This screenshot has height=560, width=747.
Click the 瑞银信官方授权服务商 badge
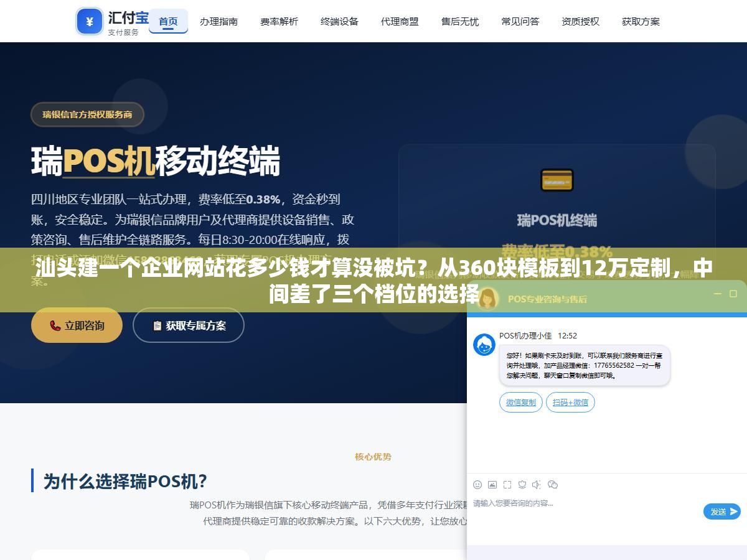tap(87, 114)
